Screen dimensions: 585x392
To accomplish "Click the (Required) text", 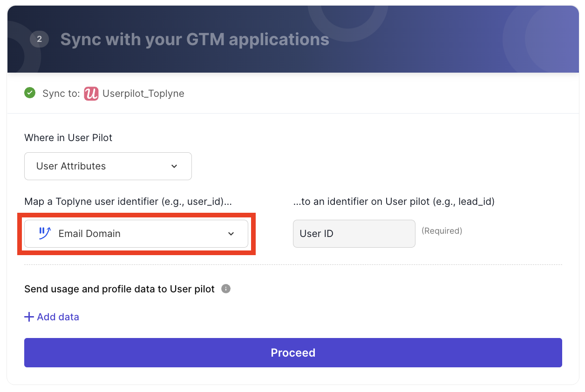I will point(442,230).
